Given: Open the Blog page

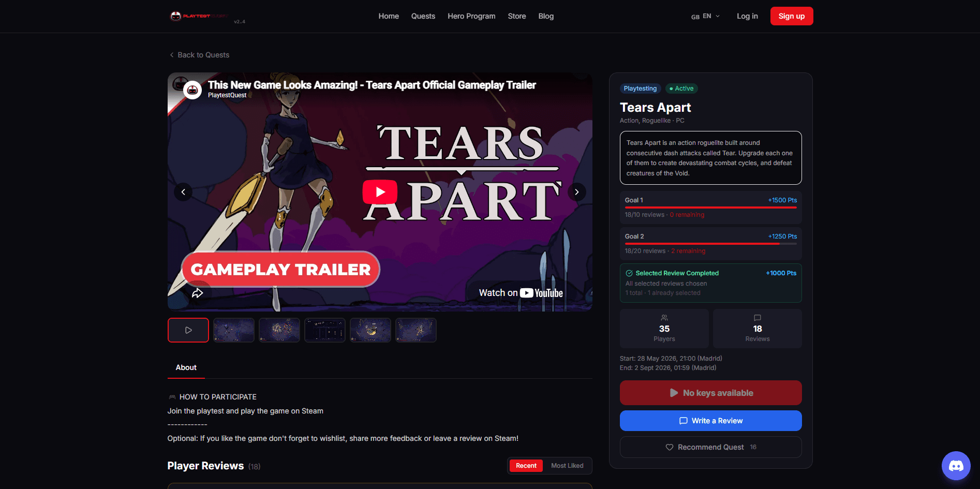Looking at the screenshot, I should (x=546, y=16).
